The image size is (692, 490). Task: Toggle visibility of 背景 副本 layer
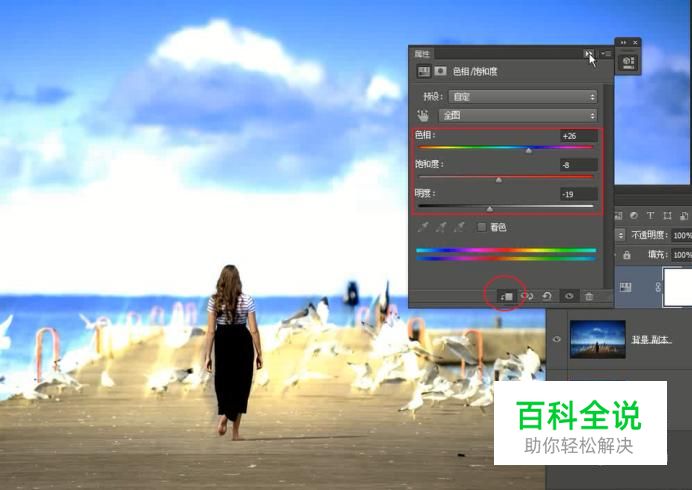click(557, 339)
